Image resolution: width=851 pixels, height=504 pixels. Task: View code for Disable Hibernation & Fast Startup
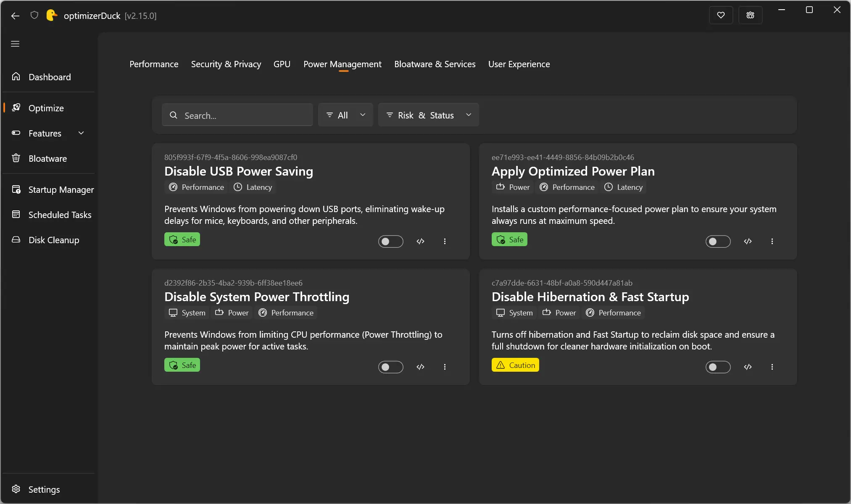point(748,367)
